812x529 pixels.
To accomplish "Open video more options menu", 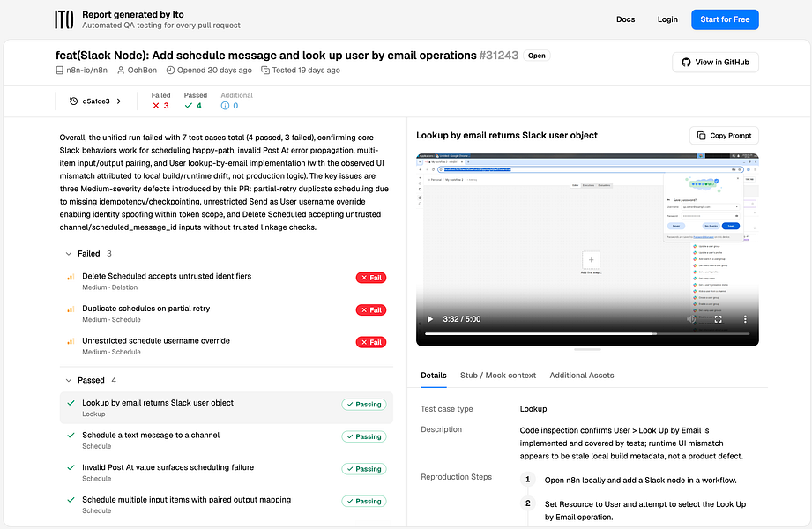I will pyautogui.click(x=745, y=319).
